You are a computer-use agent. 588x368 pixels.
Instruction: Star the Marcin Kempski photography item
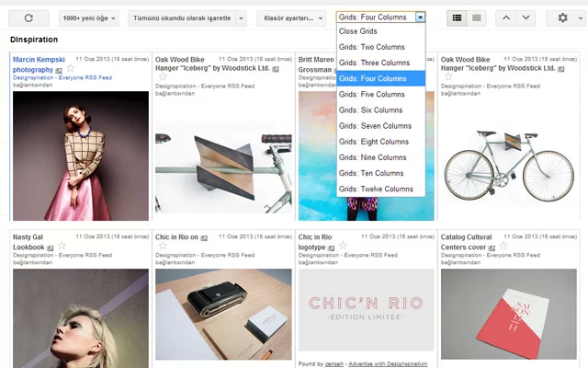[71, 69]
